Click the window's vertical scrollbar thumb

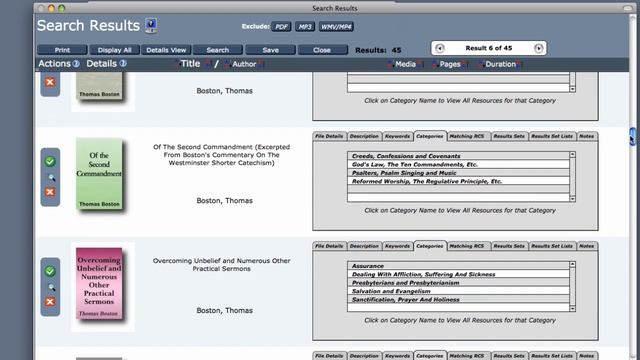[632, 137]
